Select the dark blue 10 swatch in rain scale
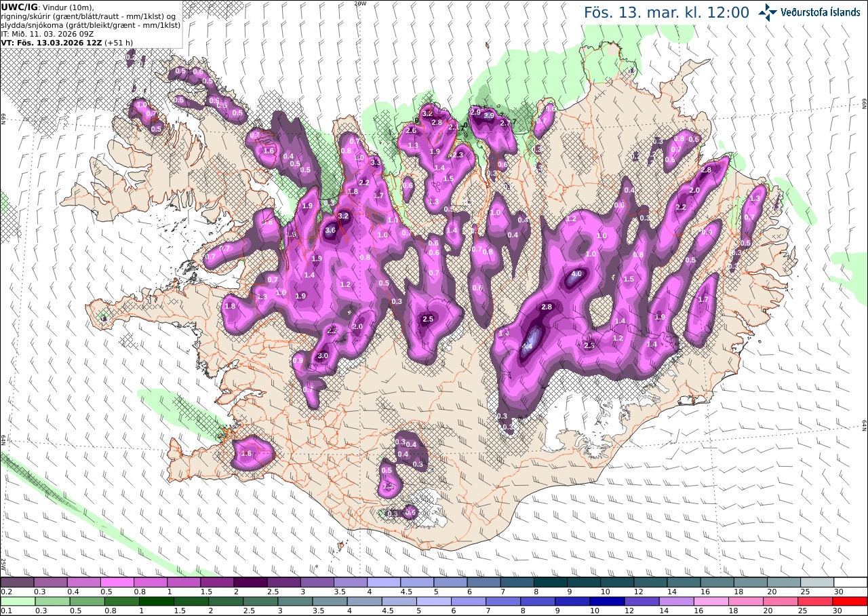This screenshot has height=616, width=868. point(607,601)
